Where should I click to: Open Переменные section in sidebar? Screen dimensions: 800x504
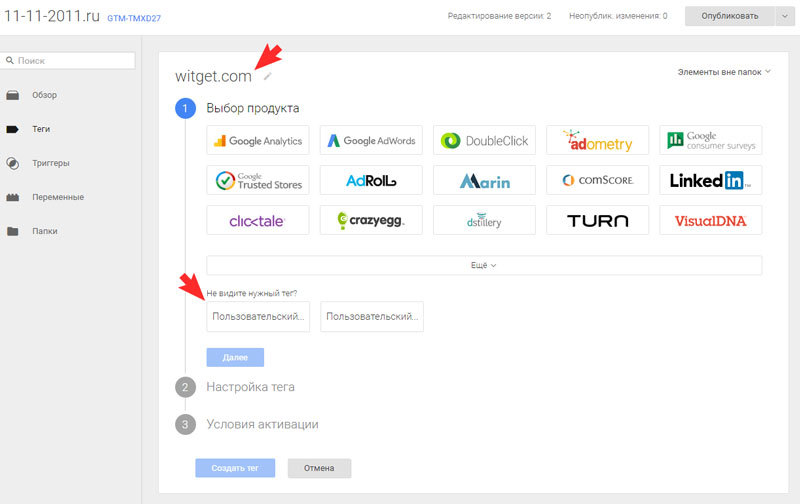pos(58,197)
